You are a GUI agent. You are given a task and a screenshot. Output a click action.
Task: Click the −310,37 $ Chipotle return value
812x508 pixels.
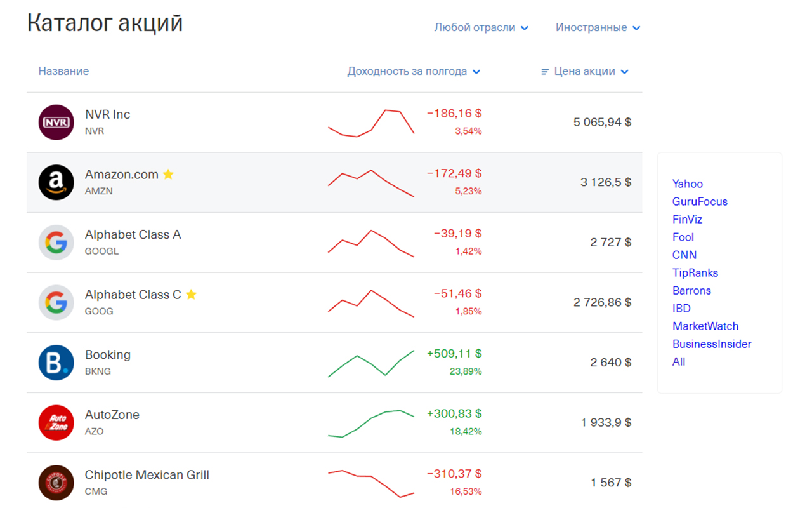(x=454, y=474)
